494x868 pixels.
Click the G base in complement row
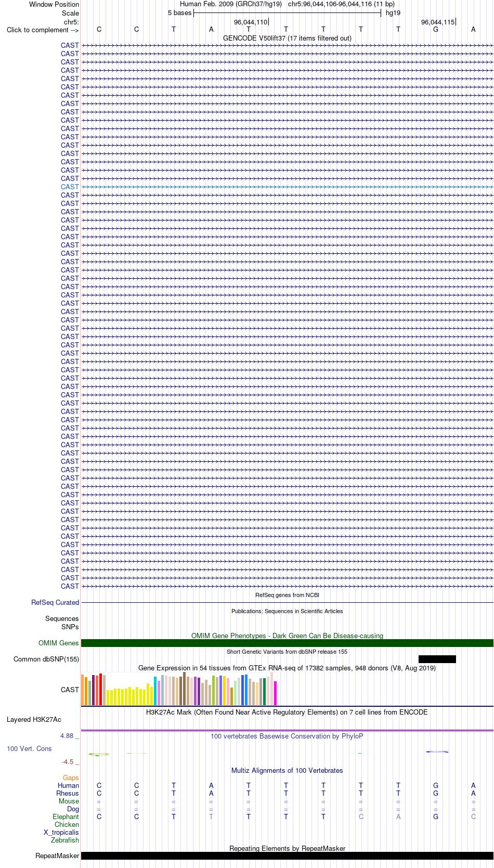[436, 29]
